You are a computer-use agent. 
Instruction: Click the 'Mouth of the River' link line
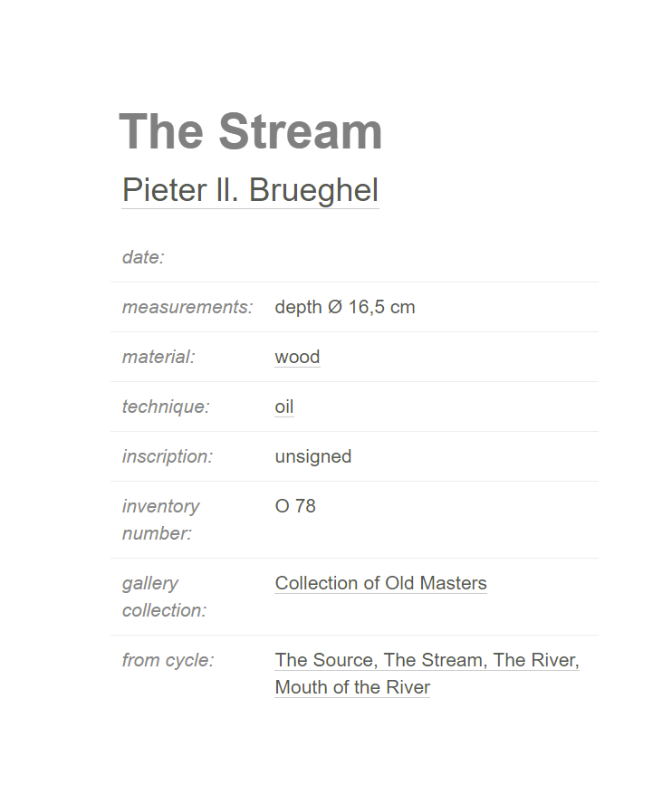(x=352, y=687)
